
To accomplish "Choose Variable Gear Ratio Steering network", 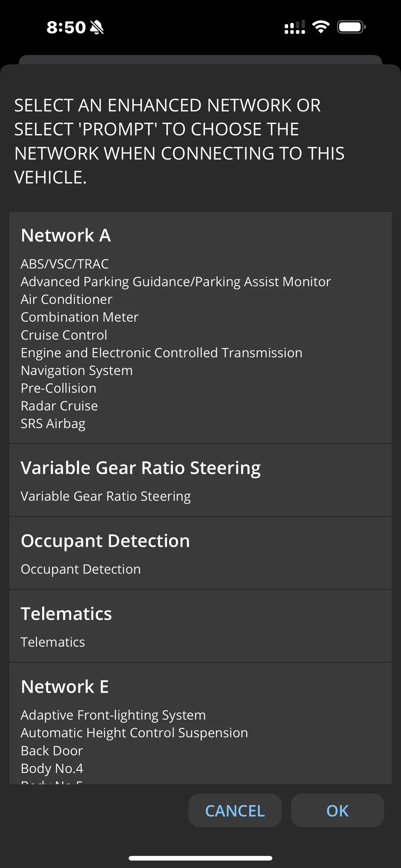I will click(200, 480).
